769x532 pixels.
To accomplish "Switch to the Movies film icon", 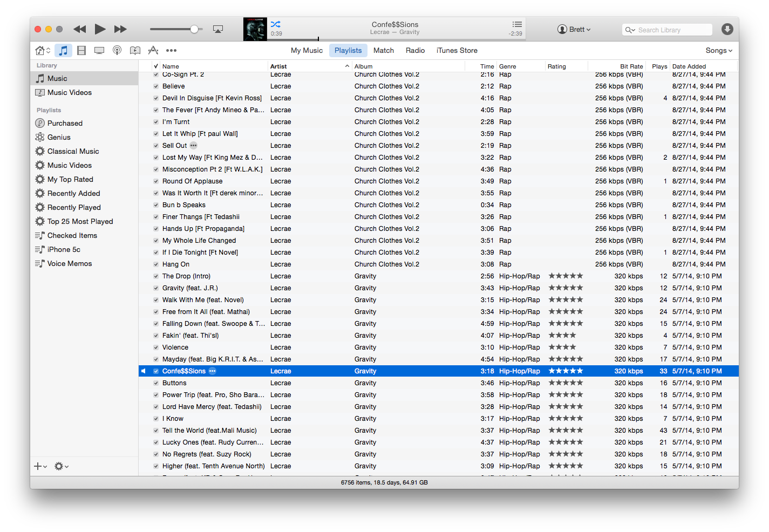I will [x=81, y=50].
